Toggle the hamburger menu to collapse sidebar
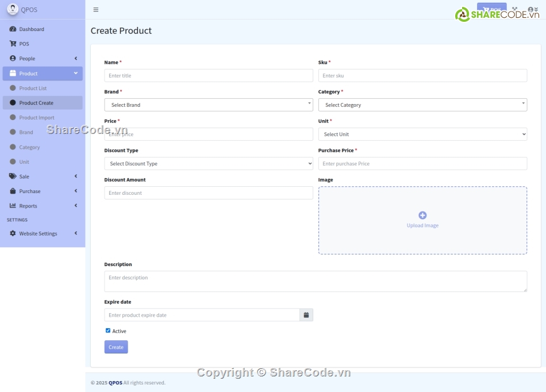This screenshot has width=546, height=392. tap(95, 9)
